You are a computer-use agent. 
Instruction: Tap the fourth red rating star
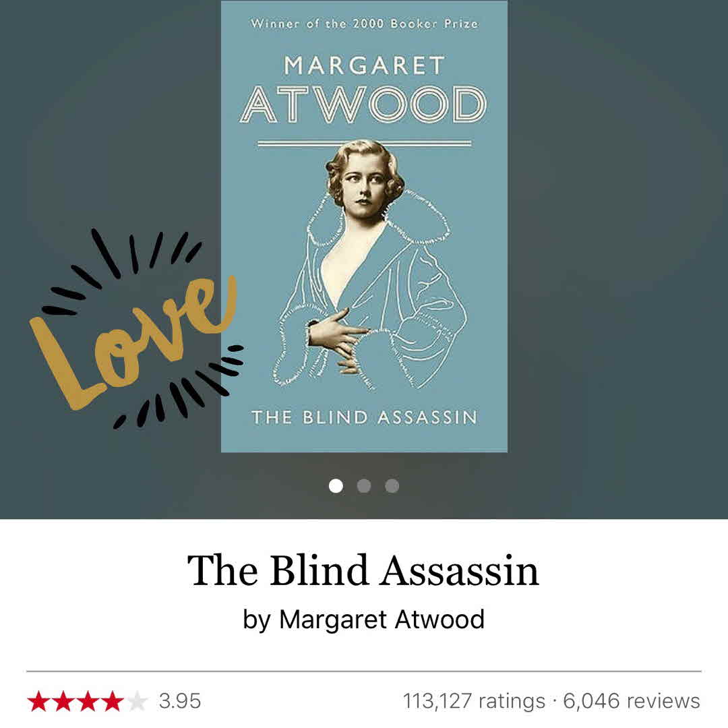(x=113, y=701)
